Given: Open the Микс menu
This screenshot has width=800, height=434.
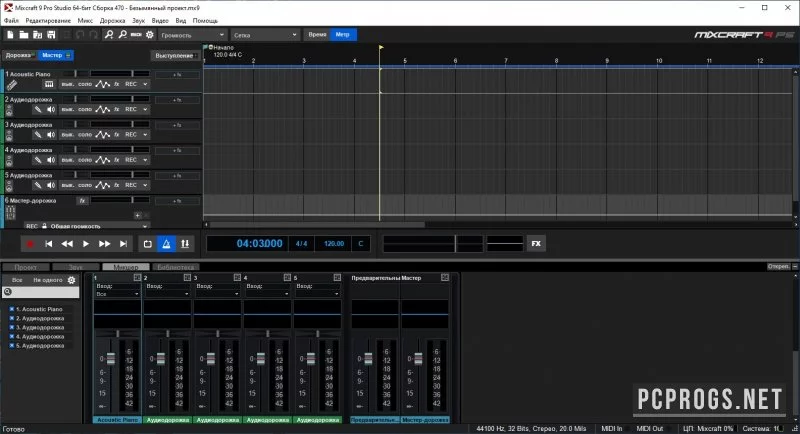Looking at the screenshot, I should (85, 21).
